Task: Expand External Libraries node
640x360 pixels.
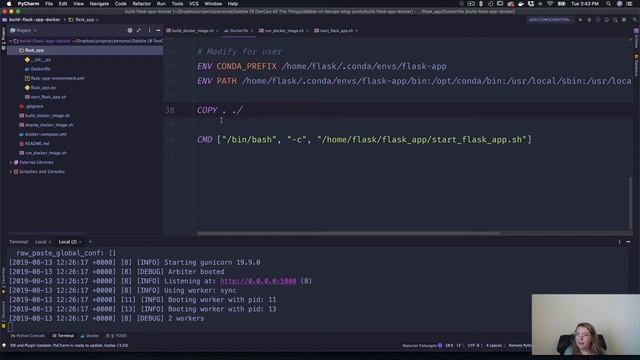Action: 11,162
